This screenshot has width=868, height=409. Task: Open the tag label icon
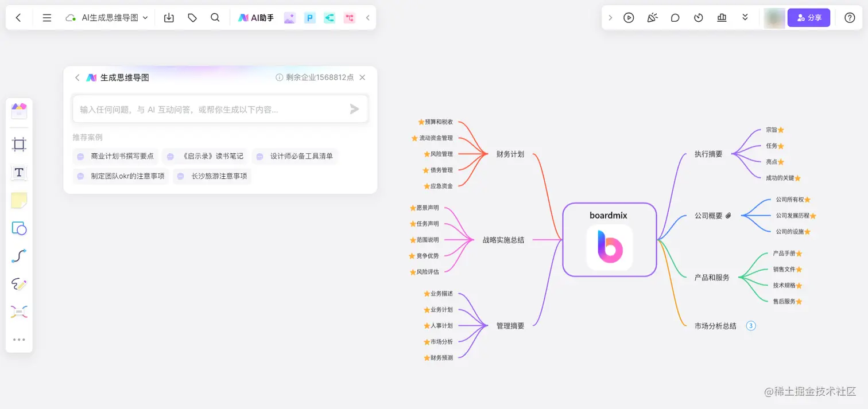pos(192,18)
